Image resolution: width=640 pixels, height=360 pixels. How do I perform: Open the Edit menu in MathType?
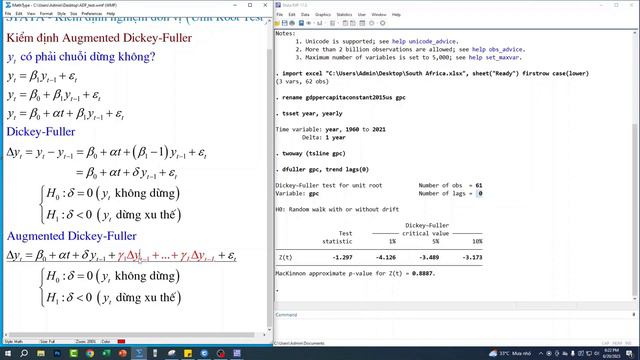point(19,13)
